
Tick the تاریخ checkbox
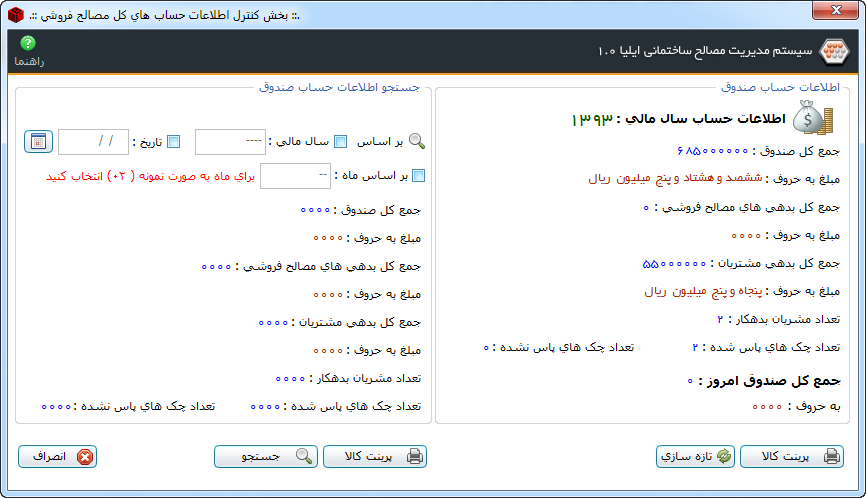click(173, 142)
